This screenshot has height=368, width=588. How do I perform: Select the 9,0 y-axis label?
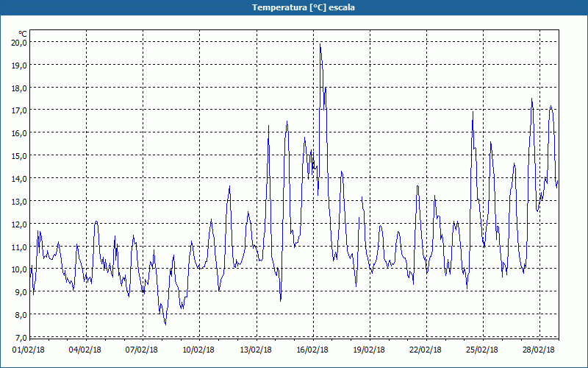(x=21, y=291)
